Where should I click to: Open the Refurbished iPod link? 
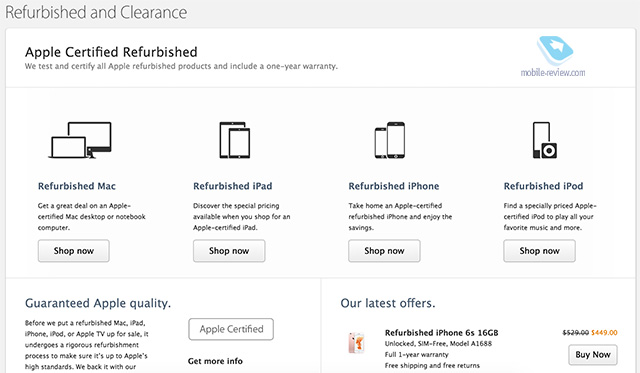(543, 186)
